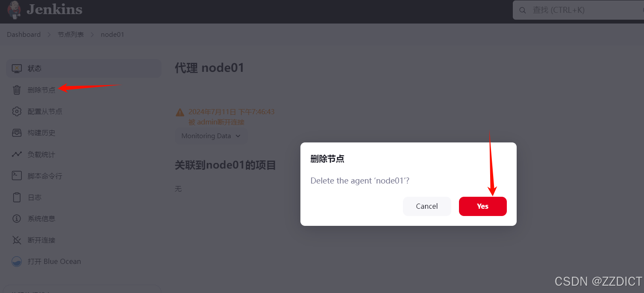Click the 日志 clipboard icon

point(17,197)
